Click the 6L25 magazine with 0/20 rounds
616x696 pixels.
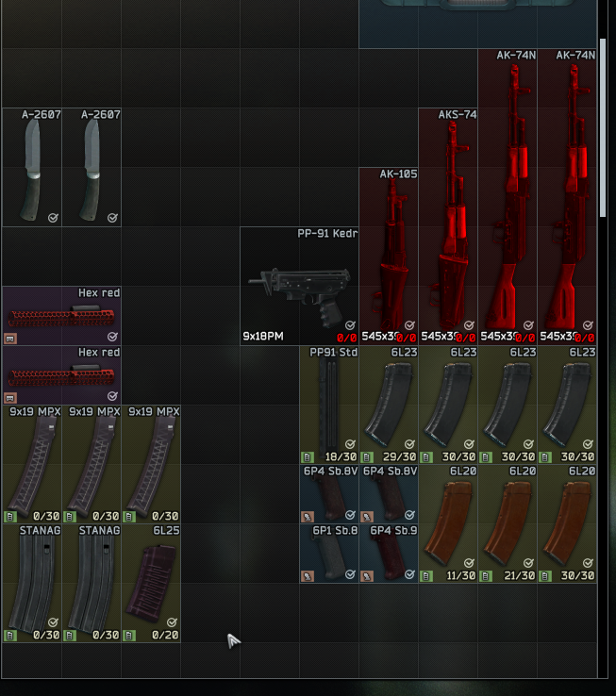tap(151, 583)
